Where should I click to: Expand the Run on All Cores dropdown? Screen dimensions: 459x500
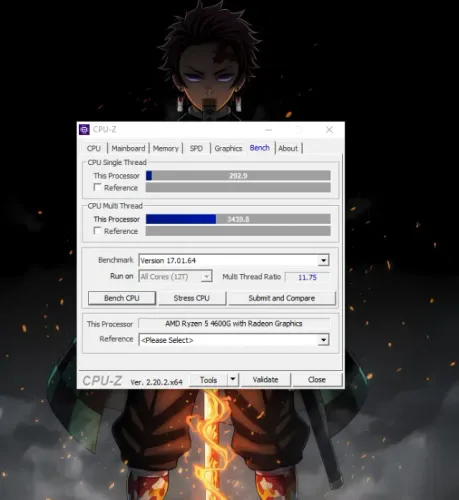click(175, 276)
